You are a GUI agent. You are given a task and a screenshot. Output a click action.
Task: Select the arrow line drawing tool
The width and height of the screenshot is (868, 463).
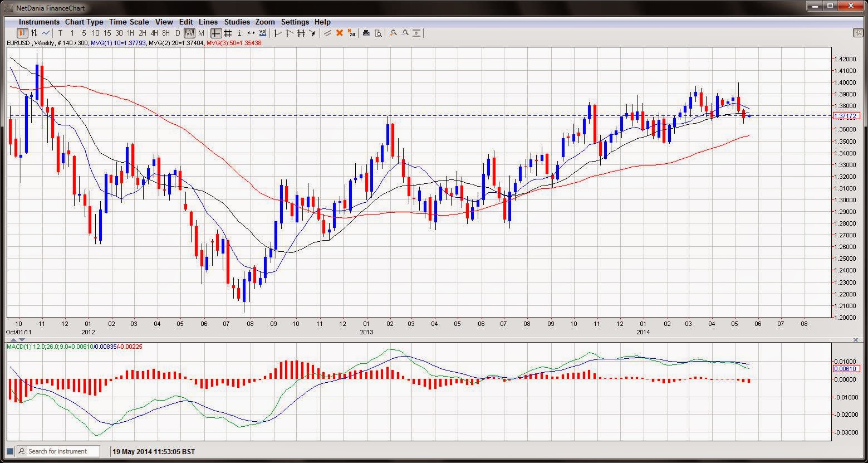(x=312, y=33)
